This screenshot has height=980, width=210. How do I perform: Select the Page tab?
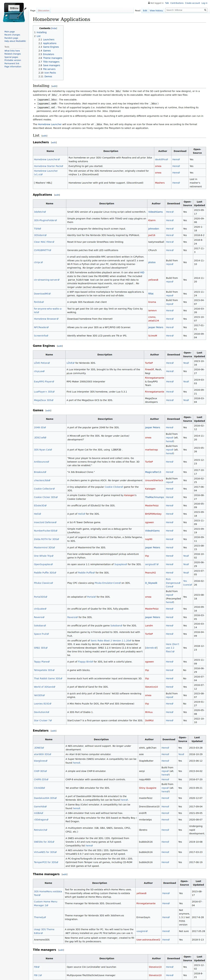click(x=33, y=11)
